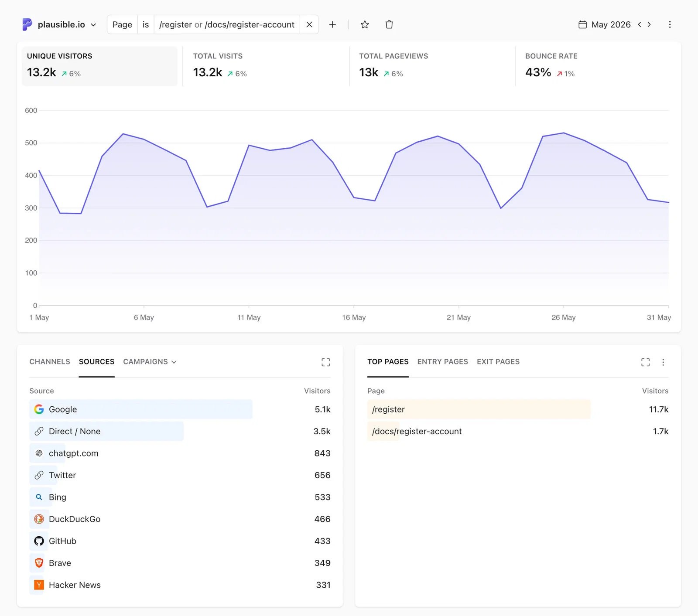Switch to the Entry Pages tab

(x=442, y=362)
